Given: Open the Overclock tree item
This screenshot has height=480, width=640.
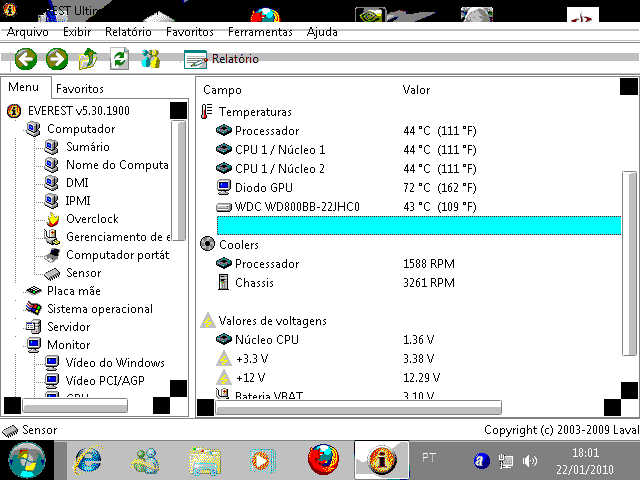Looking at the screenshot, I should [92, 219].
